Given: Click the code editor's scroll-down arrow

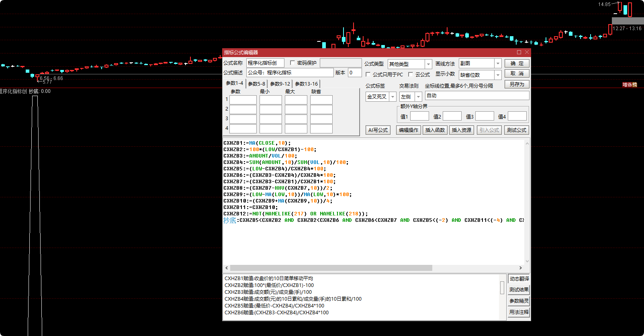Looking at the screenshot, I should 527,261.
